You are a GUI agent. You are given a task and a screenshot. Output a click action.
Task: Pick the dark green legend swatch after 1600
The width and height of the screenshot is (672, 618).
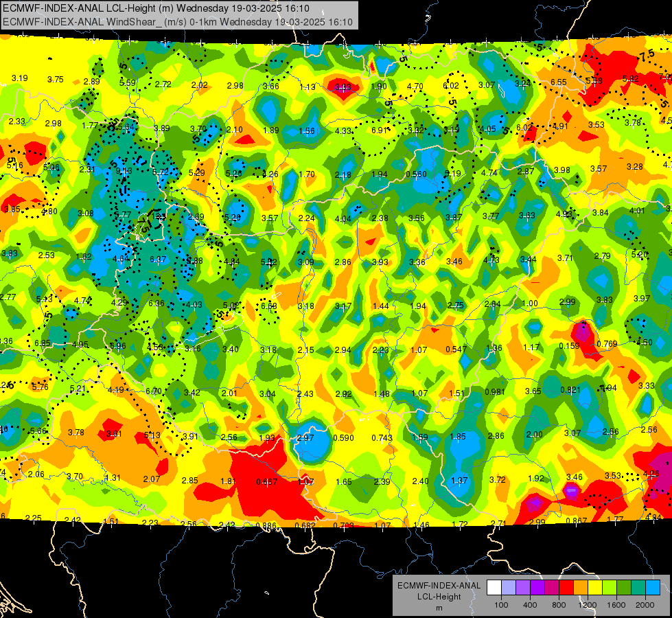click(x=624, y=587)
